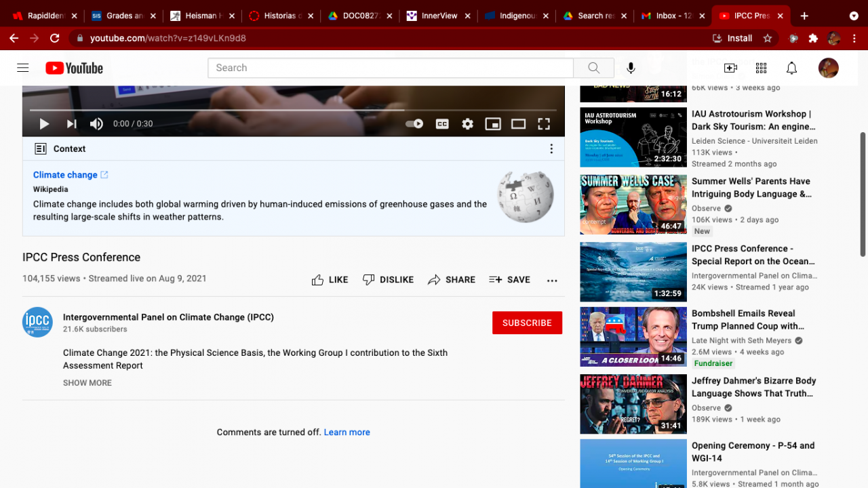This screenshot has height=488, width=868.
Task: Open the notifications bell
Action: [x=791, y=68]
